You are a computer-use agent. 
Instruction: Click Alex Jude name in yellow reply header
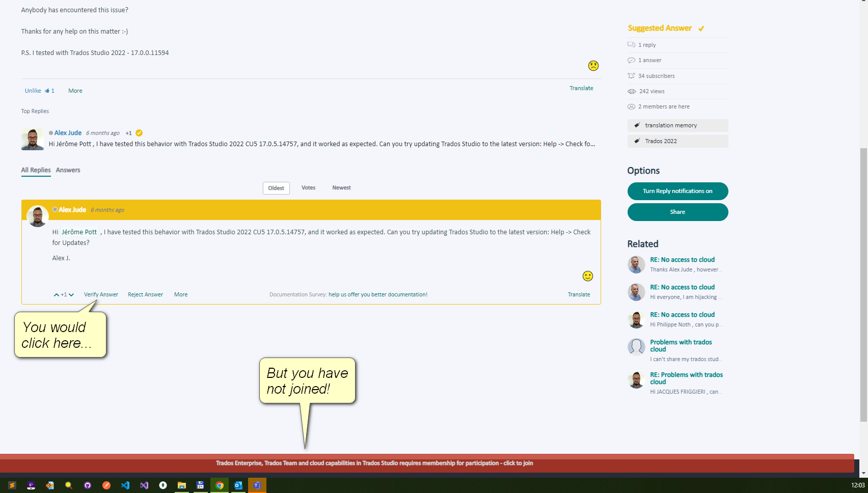(72, 210)
